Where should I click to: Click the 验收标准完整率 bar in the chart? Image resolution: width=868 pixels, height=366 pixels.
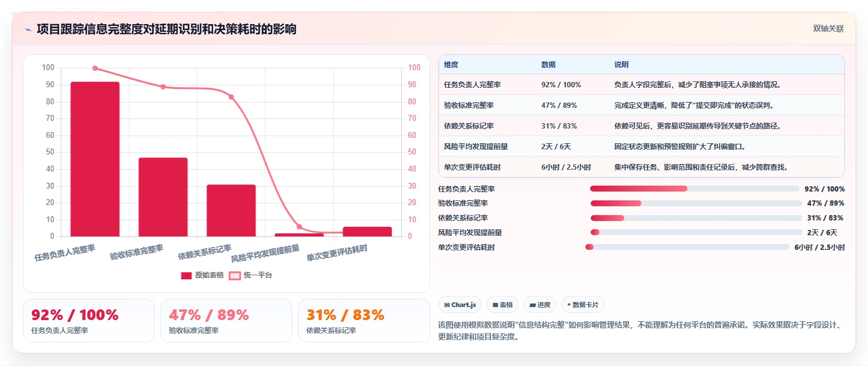tap(163, 197)
